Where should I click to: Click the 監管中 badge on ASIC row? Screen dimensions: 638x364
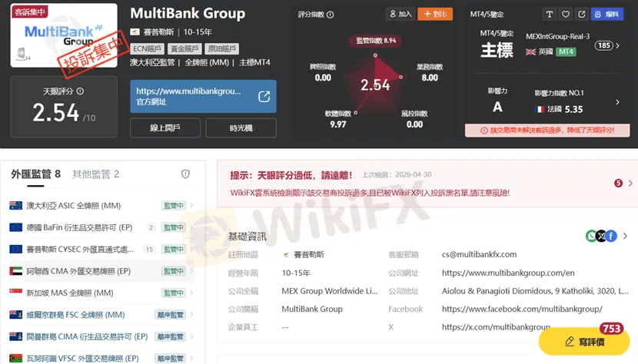173,206
